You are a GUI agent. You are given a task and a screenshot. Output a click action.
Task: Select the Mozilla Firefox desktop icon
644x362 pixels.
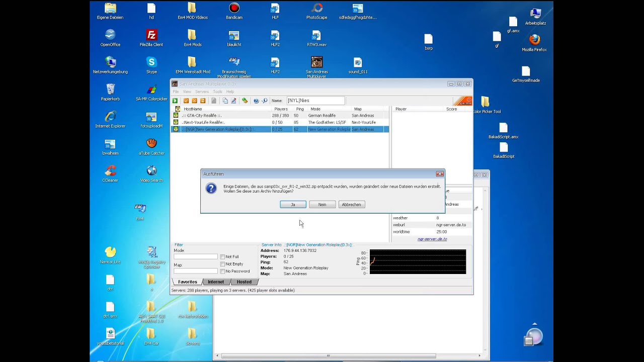pos(534,43)
